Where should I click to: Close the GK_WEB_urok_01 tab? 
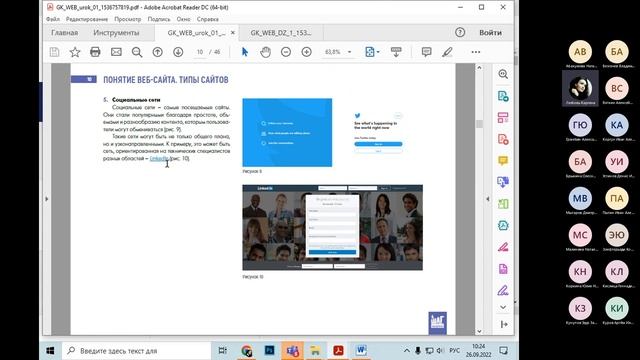(233, 33)
